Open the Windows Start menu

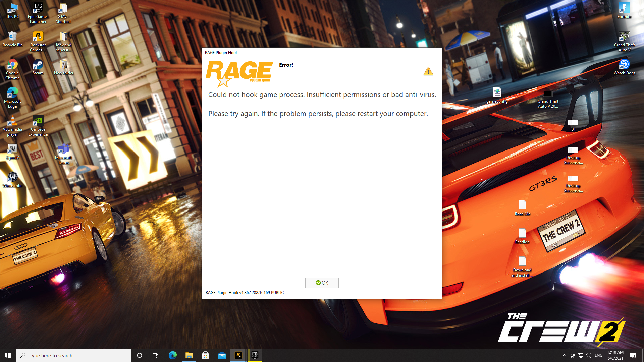8,355
